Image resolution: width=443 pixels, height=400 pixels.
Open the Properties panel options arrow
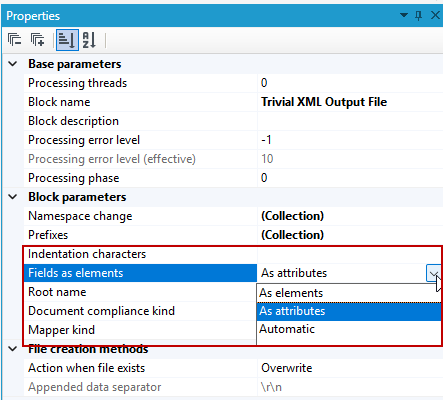click(404, 15)
